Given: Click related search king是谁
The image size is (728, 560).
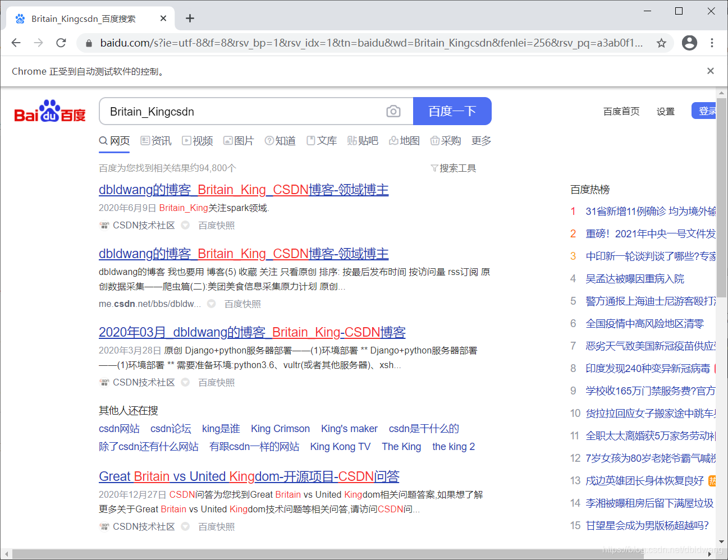Looking at the screenshot, I should (x=221, y=429).
